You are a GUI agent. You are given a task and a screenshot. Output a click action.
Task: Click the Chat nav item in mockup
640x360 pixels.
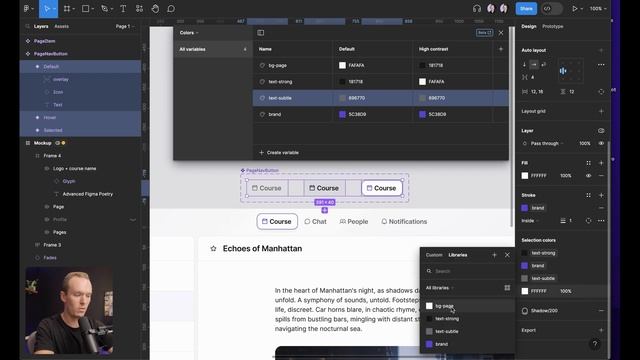[x=315, y=222]
